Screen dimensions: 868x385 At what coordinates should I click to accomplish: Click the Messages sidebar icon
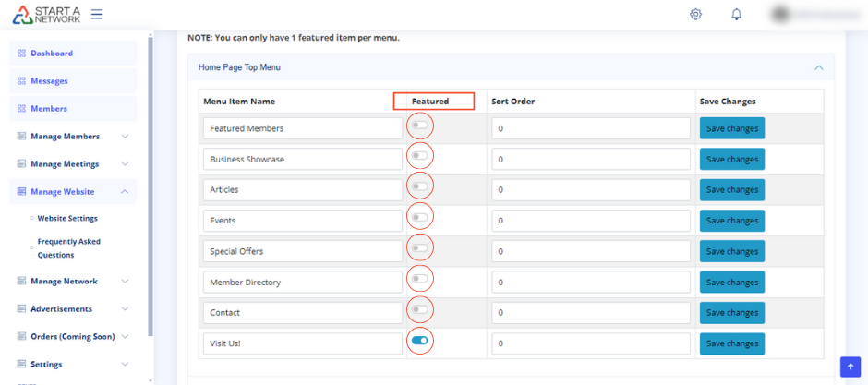(21, 81)
